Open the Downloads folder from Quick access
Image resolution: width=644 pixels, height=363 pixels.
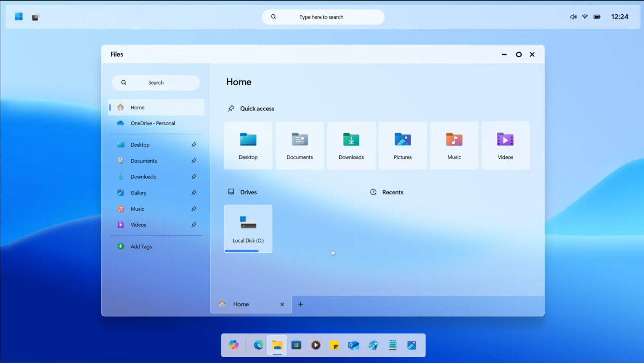point(351,145)
